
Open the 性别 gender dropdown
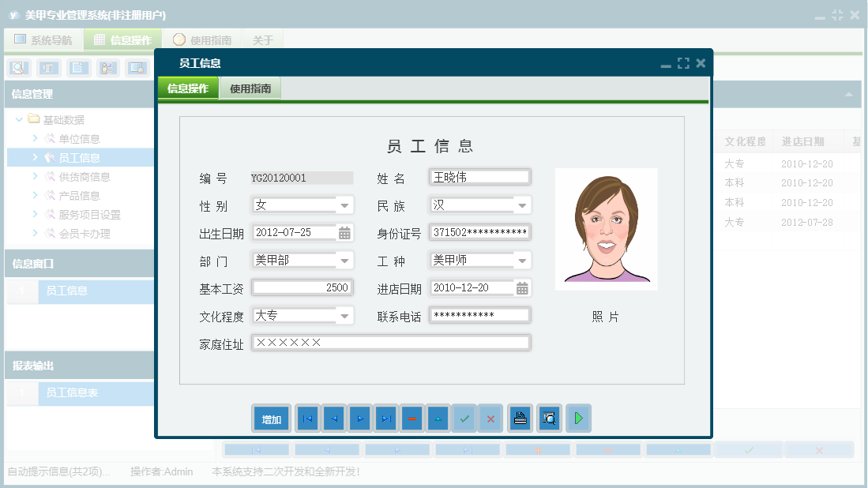[344, 205]
